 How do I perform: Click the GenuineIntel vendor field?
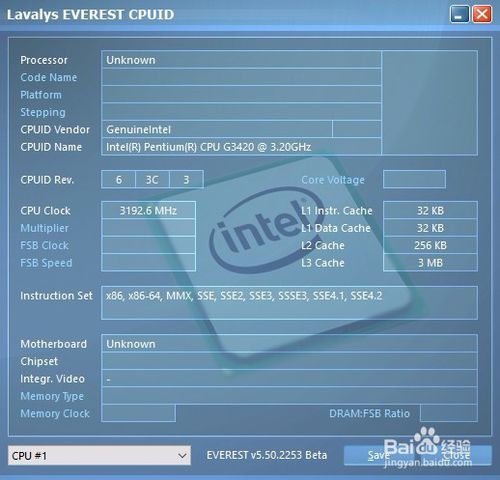[x=217, y=130]
